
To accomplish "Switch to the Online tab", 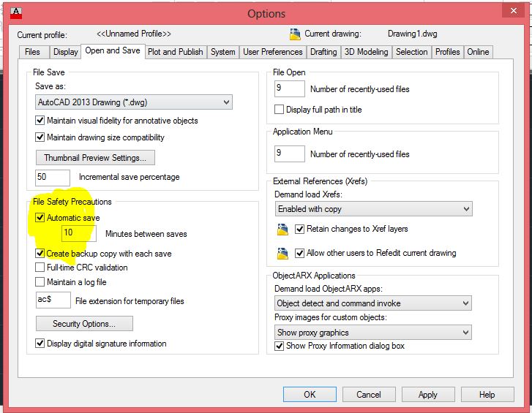I will tap(478, 52).
